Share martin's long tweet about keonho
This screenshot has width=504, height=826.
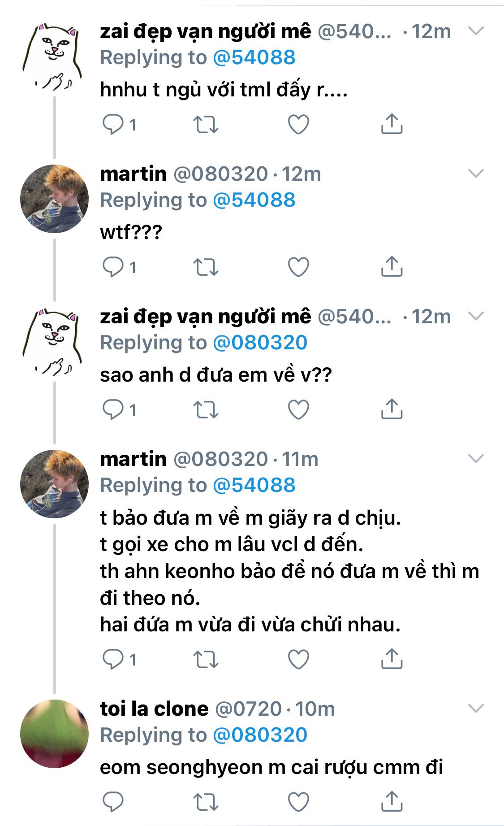(x=392, y=659)
